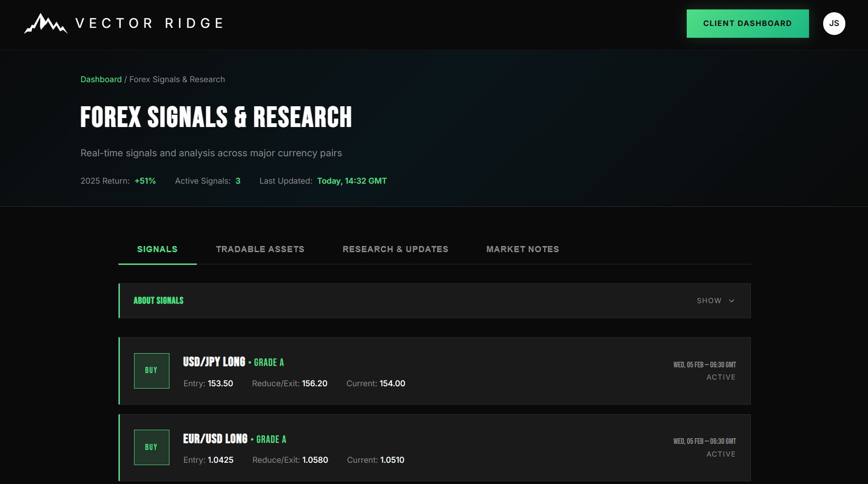Viewport: 868px width, 484px height.
Task: Click the GRADE A badge on EUR/USD
Action: (x=271, y=439)
